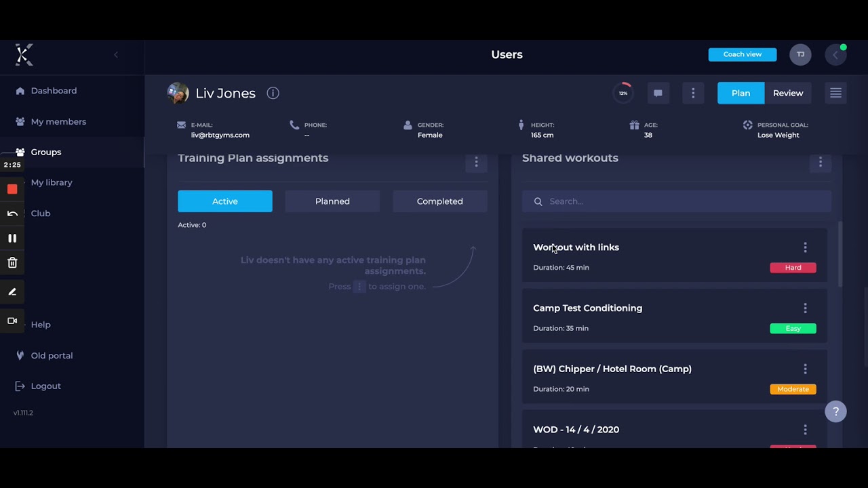Image resolution: width=868 pixels, height=488 pixels.
Task: Open options for Camp Test Conditioning
Action: point(806,308)
